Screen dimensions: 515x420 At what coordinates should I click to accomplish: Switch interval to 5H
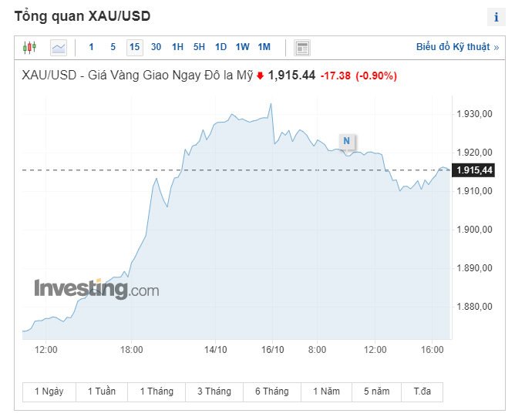click(199, 47)
